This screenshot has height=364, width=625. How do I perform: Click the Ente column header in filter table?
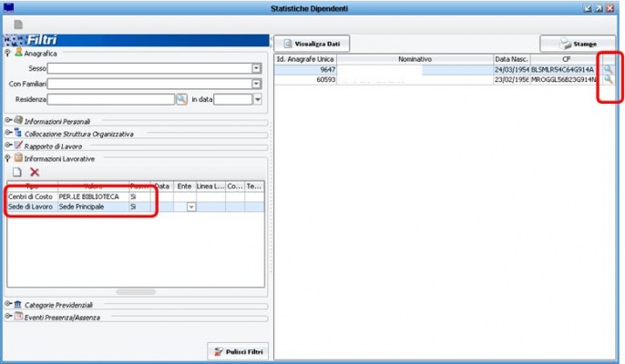[x=184, y=187]
